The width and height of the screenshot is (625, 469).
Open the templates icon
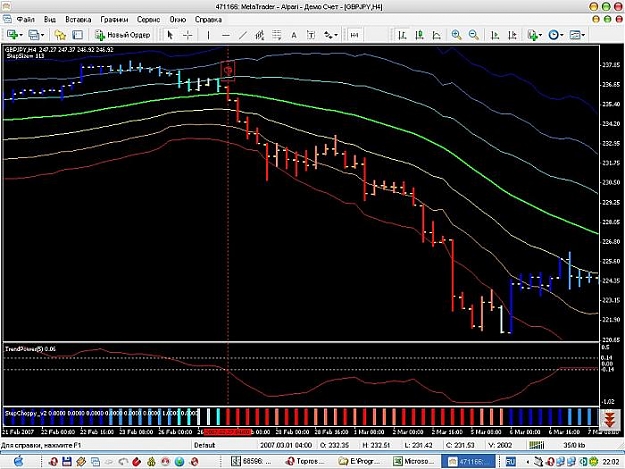(574, 35)
